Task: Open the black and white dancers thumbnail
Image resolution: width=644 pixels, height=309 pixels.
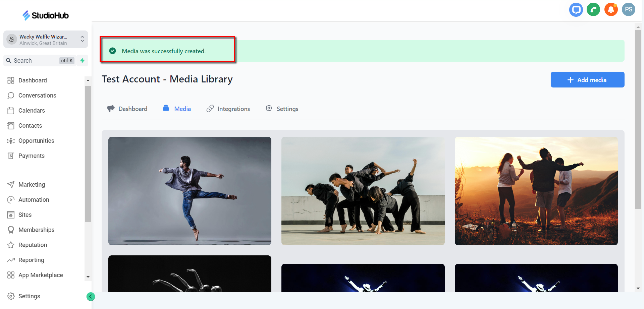Action: (190, 274)
